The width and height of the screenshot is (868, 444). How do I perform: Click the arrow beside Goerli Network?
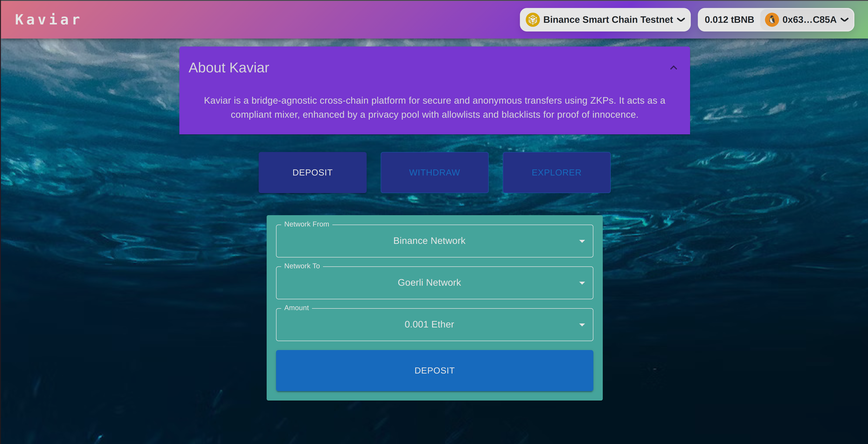tap(582, 283)
